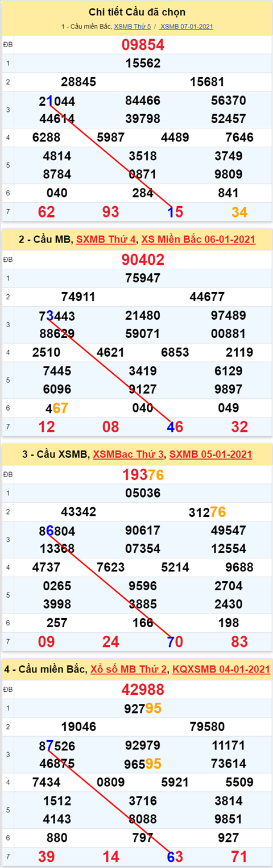
Task: Click the sixth prize number 257
Action: [57, 623]
